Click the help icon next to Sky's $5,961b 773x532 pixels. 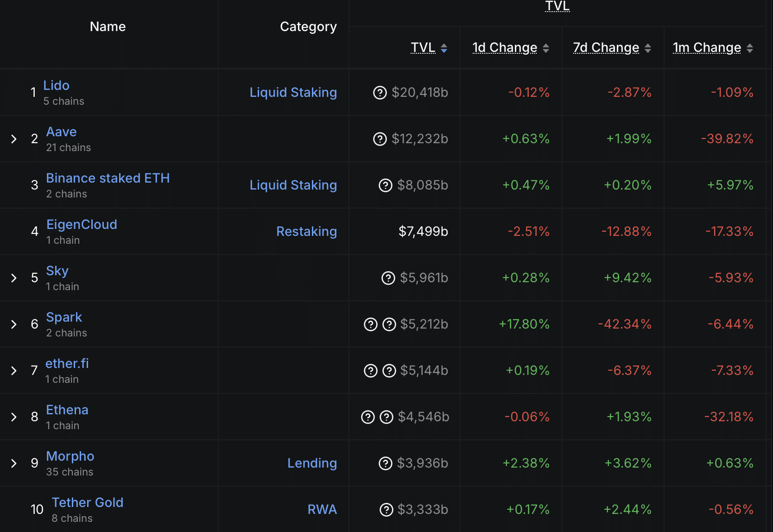click(388, 278)
